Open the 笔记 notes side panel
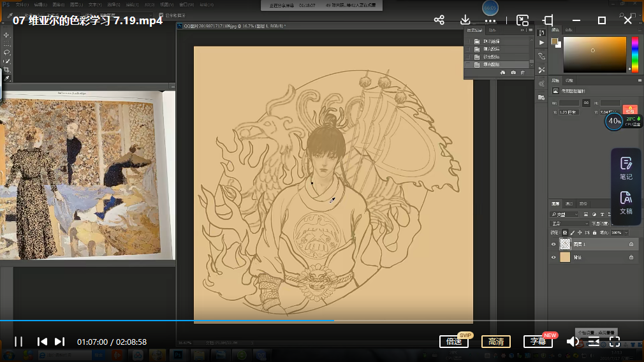Image resolution: width=644 pixels, height=362 pixels. pyautogui.click(x=626, y=168)
